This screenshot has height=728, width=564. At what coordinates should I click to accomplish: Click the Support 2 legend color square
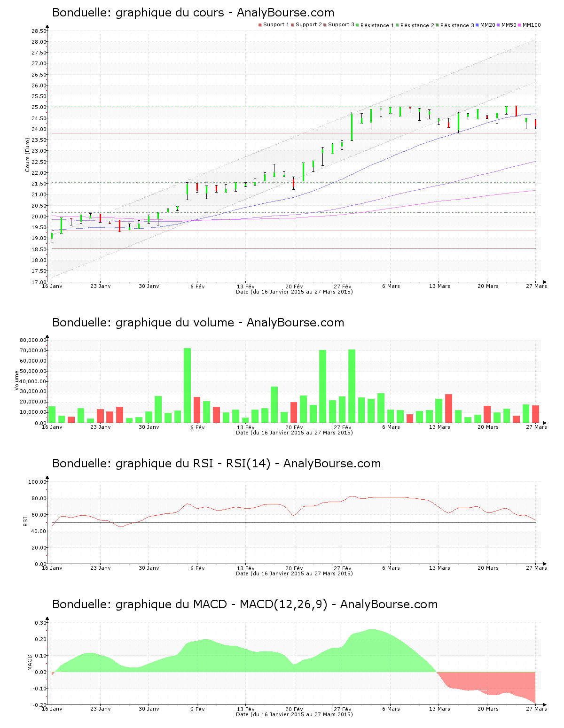292,25
